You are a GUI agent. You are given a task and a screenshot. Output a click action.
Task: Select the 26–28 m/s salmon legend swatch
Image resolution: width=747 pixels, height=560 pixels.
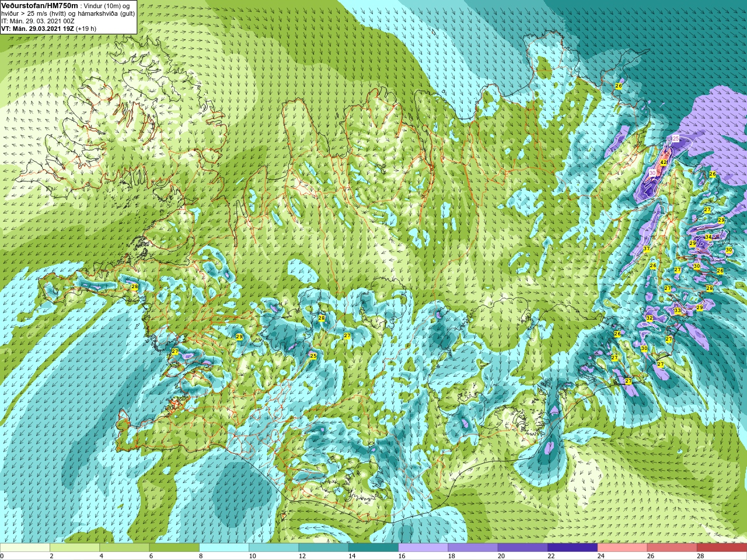pos(672,548)
